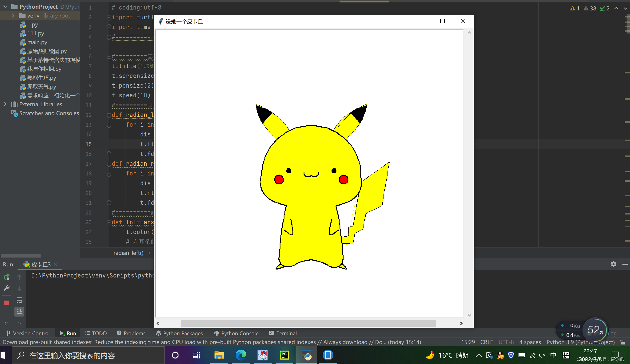This screenshot has width=630, height=364.
Task: Click 4 spaces indent setting
Action: (530, 342)
